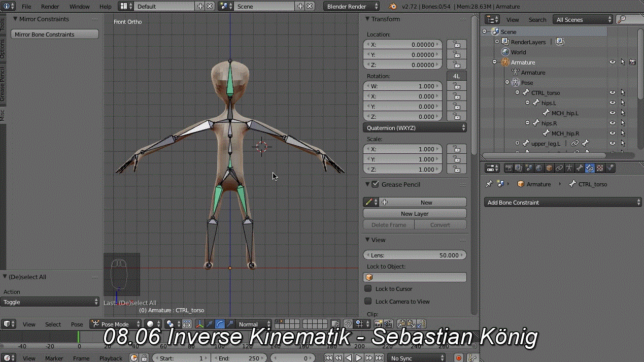
Task: Open the Texture properties tab (checker icon)
Action: [x=600, y=168]
